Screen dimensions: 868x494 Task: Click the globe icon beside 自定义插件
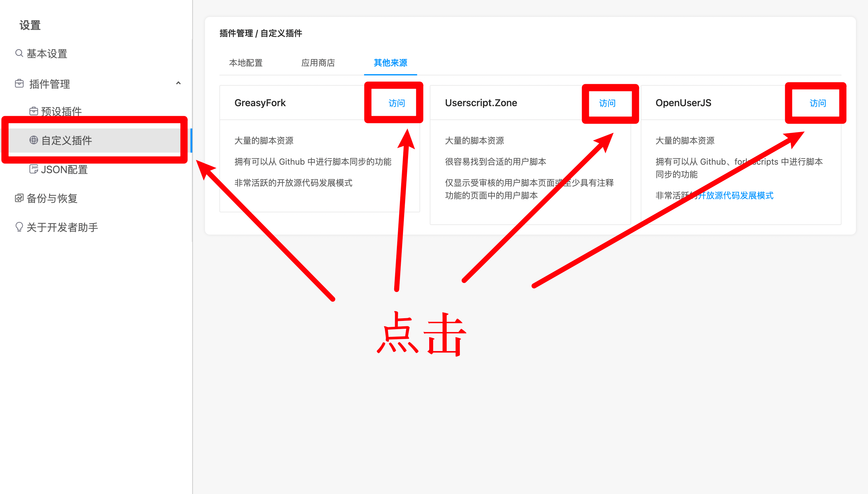[x=33, y=140]
